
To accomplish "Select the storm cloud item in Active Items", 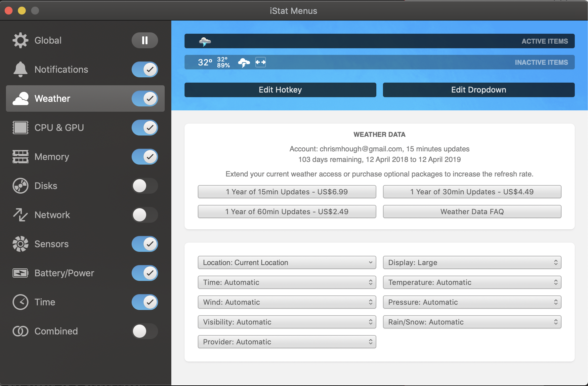I will tap(205, 41).
